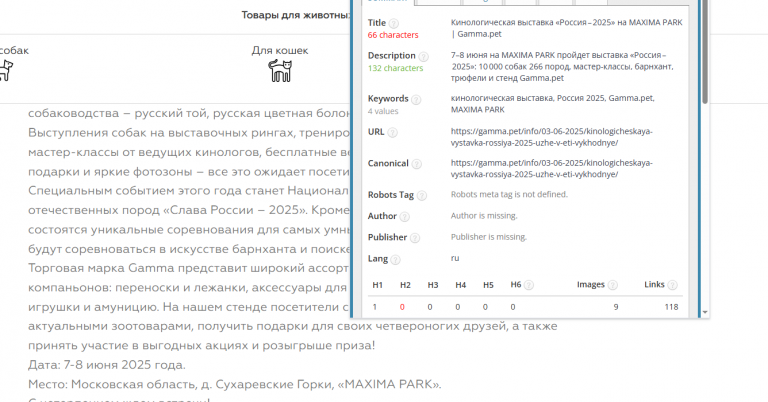The width and height of the screenshot is (768, 402).
Task: Open the Для кошек category link
Action: 280,50
